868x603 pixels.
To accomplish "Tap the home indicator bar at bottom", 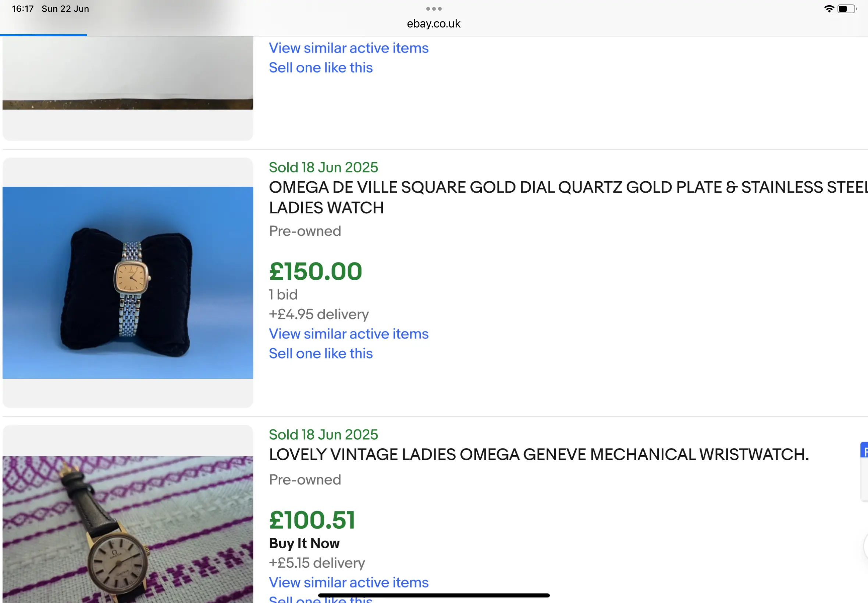I will [x=433, y=595].
